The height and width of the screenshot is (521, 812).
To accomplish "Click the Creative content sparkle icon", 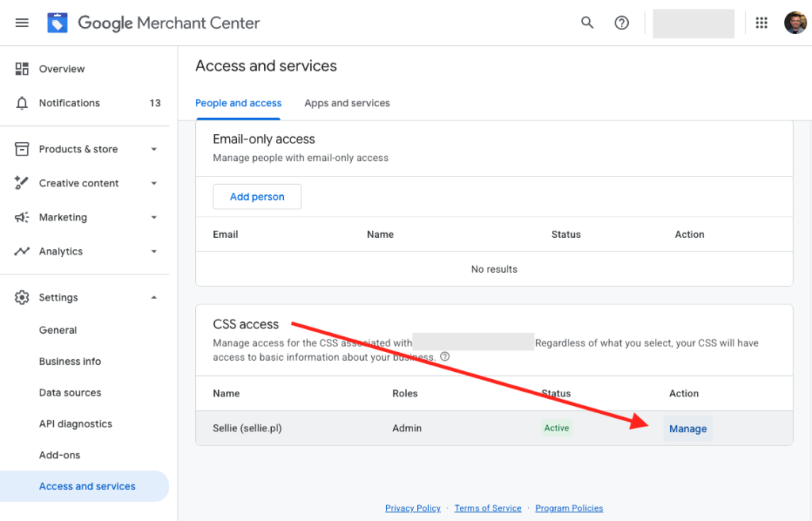I will [21, 183].
